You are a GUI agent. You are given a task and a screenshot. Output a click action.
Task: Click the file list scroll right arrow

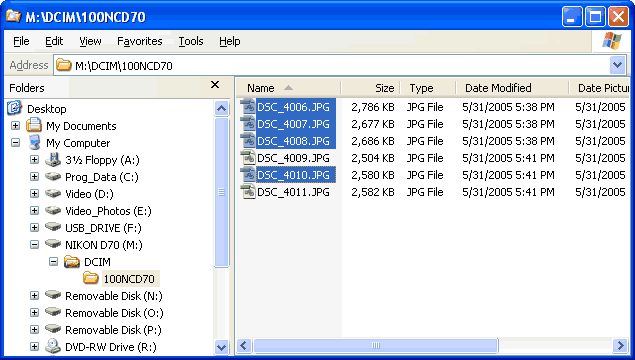620,345
